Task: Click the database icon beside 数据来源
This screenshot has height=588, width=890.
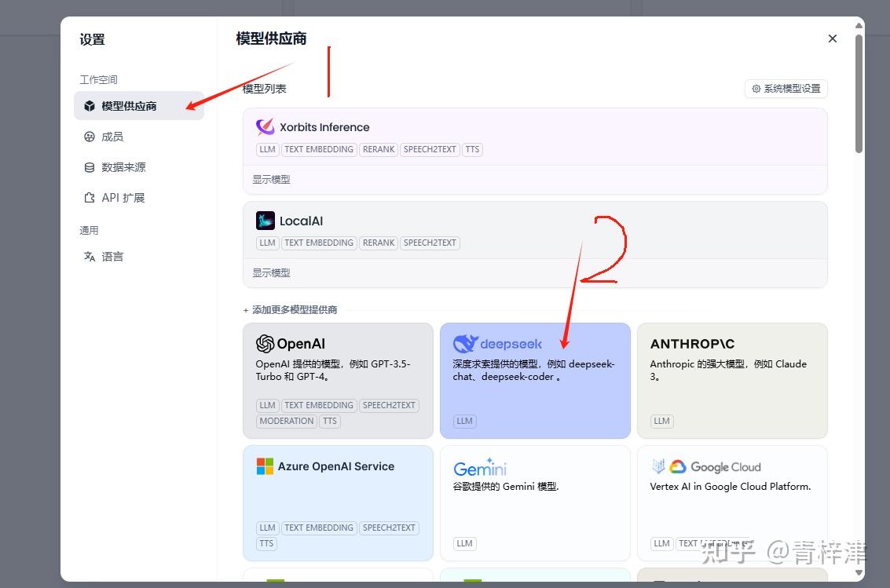Action: coord(89,167)
